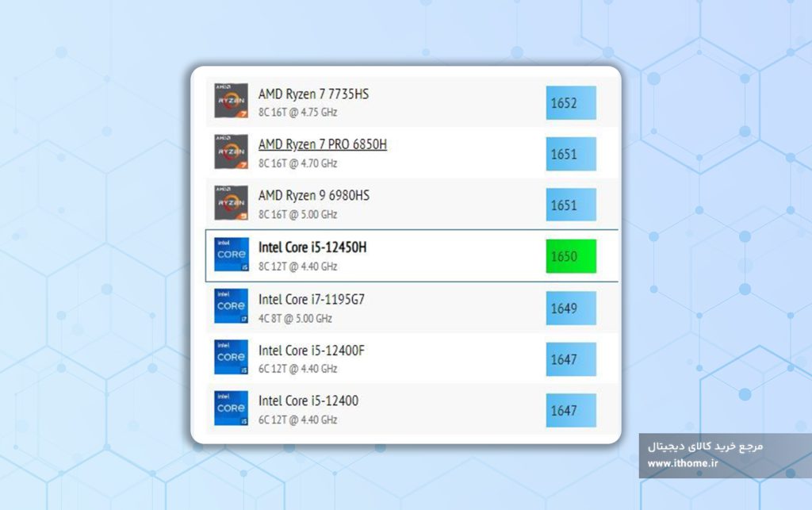Open the Intel Core i7-1195G7 entry
The image size is (812, 510).
click(x=311, y=300)
